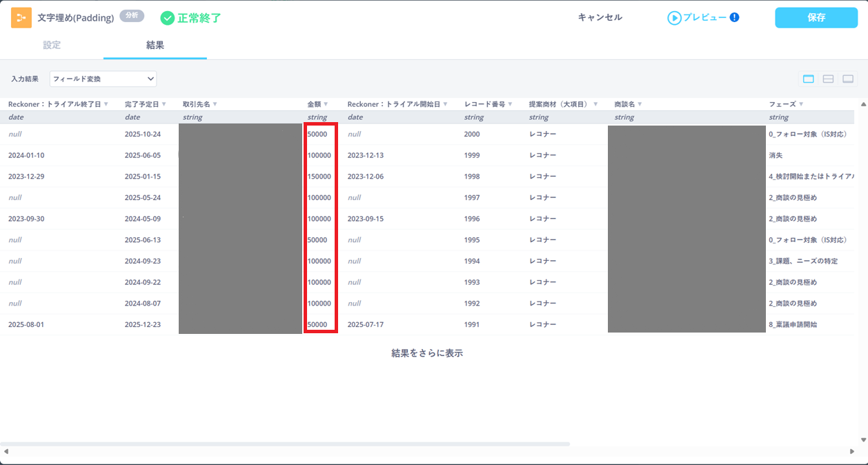
Task: Select the split-panel layout view icon
Action: [828, 79]
